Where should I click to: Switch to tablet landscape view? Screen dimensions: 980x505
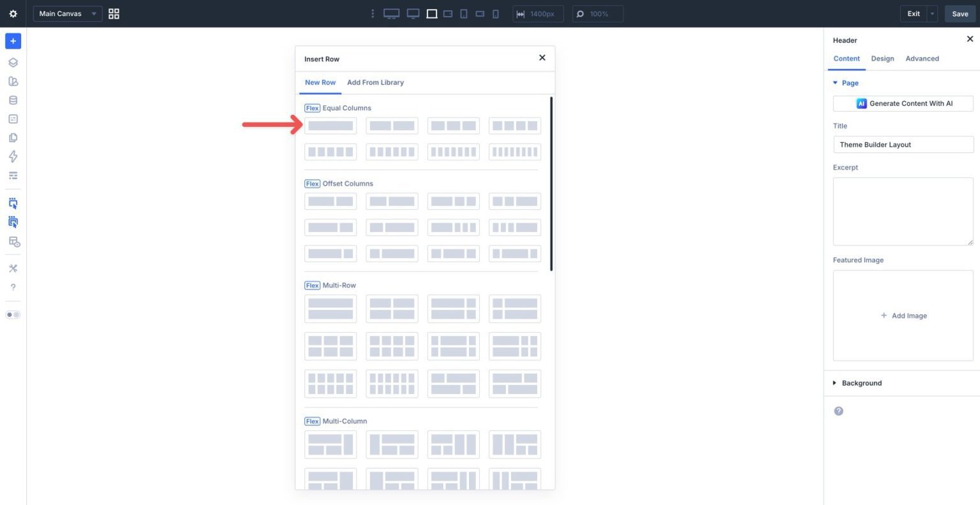448,13
